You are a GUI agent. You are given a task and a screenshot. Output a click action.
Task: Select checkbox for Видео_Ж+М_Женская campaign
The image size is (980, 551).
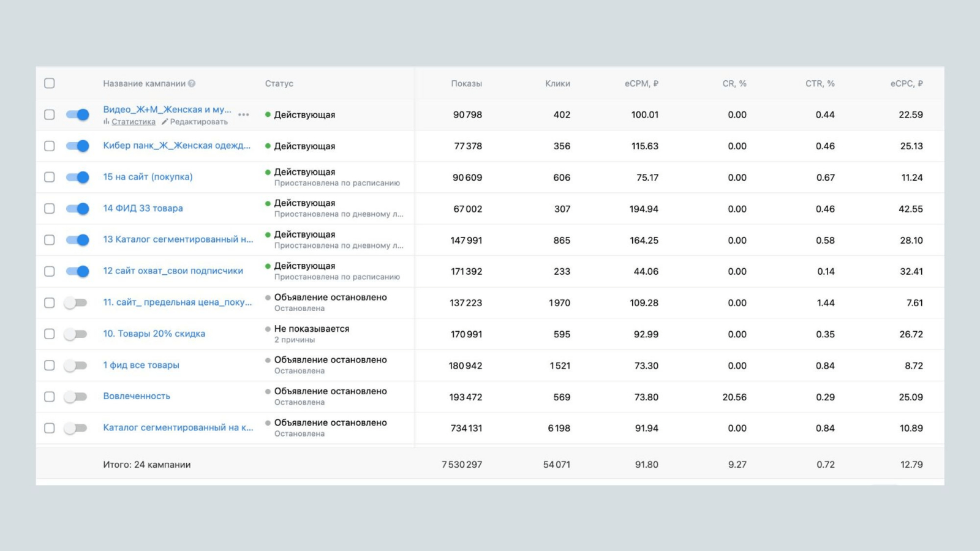[50, 114]
